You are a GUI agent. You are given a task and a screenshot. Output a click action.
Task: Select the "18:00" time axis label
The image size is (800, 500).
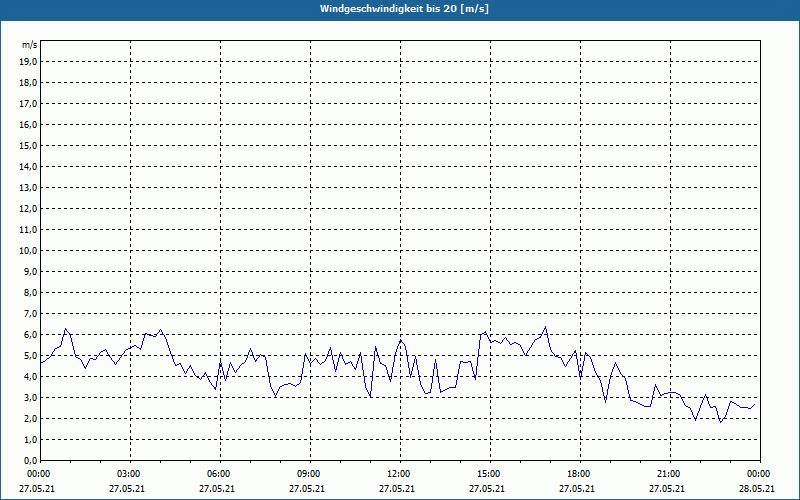578,474
